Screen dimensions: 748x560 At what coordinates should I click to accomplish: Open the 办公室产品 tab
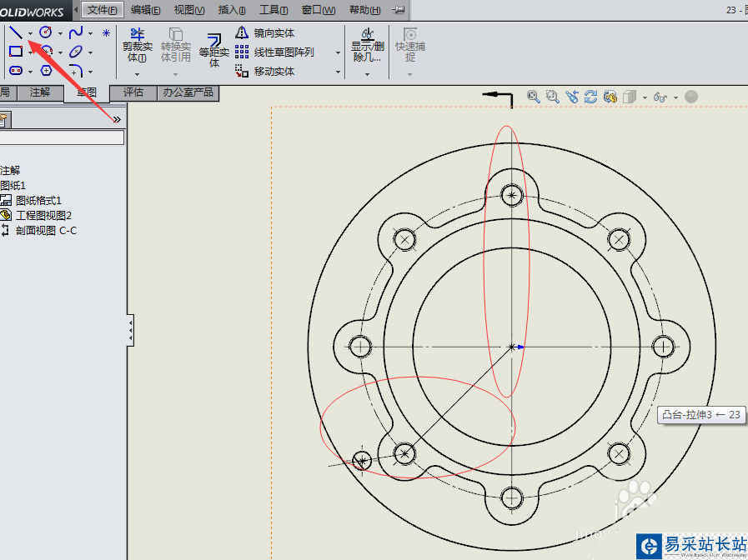click(188, 92)
